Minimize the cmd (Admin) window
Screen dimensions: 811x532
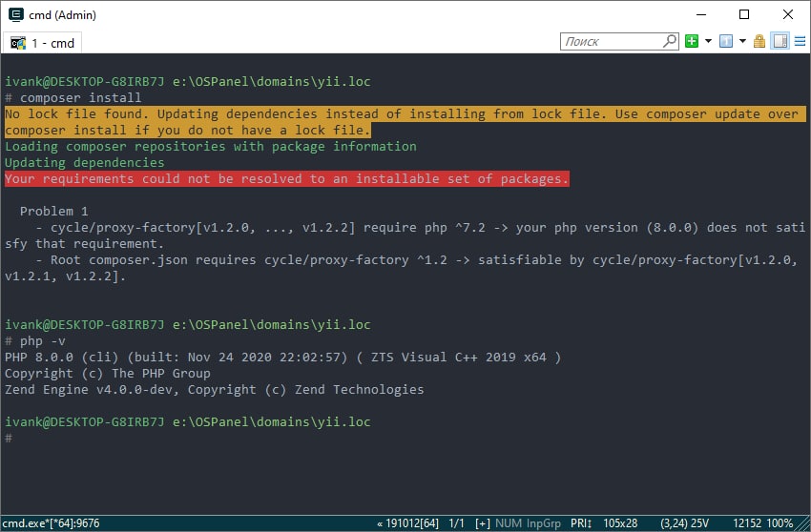tap(701, 14)
